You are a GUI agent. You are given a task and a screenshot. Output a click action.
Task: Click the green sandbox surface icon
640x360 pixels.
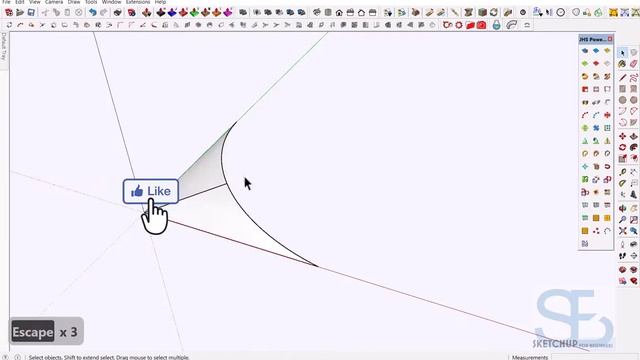click(194, 13)
